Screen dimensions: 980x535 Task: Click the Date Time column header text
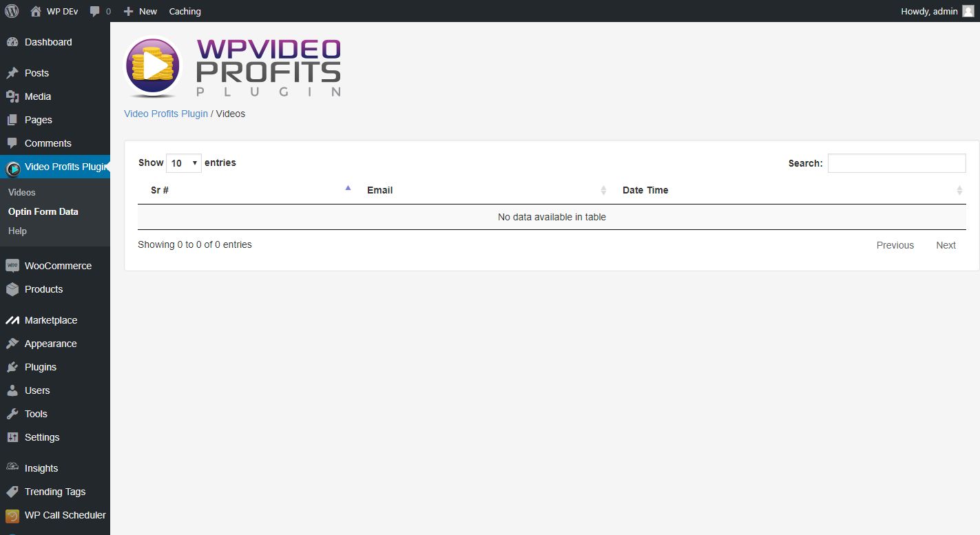[x=645, y=190]
